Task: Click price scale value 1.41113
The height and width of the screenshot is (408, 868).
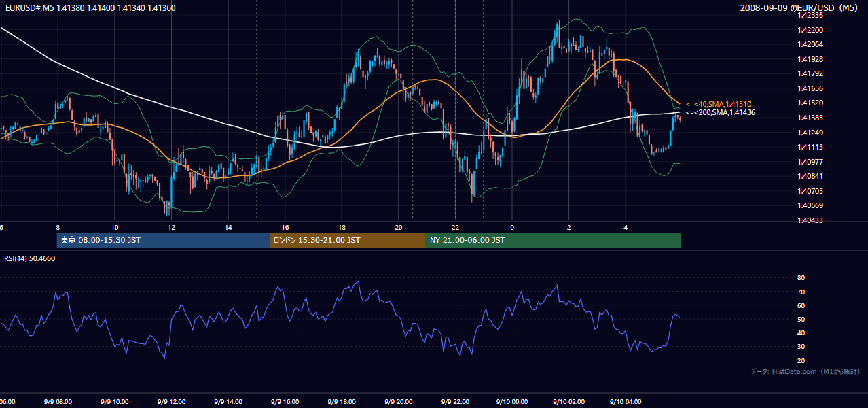Action: [x=811, y=147]
